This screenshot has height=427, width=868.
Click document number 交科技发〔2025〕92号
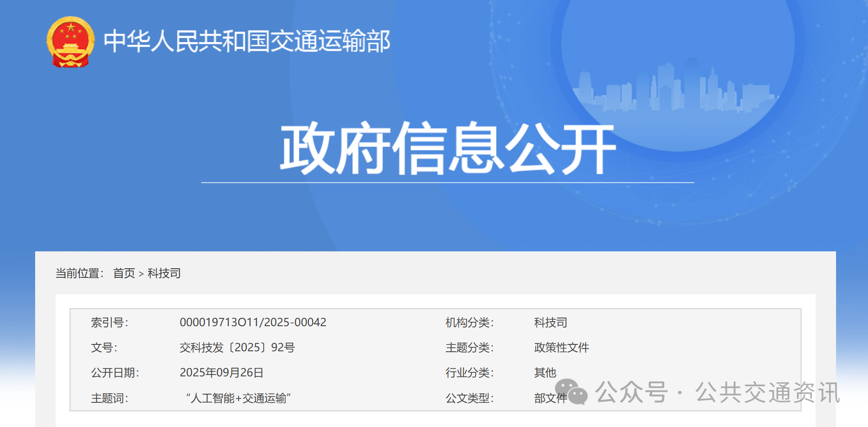pyautogui.click(x=237, y=348)
